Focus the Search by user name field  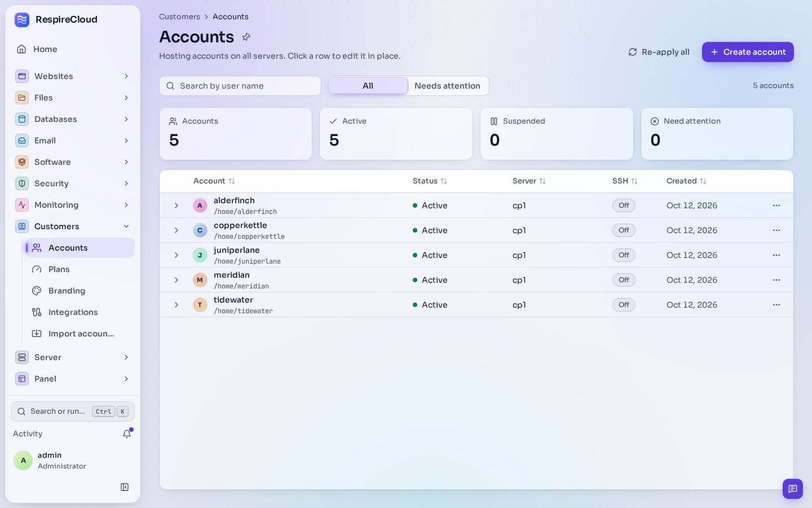tap(240, 86)
